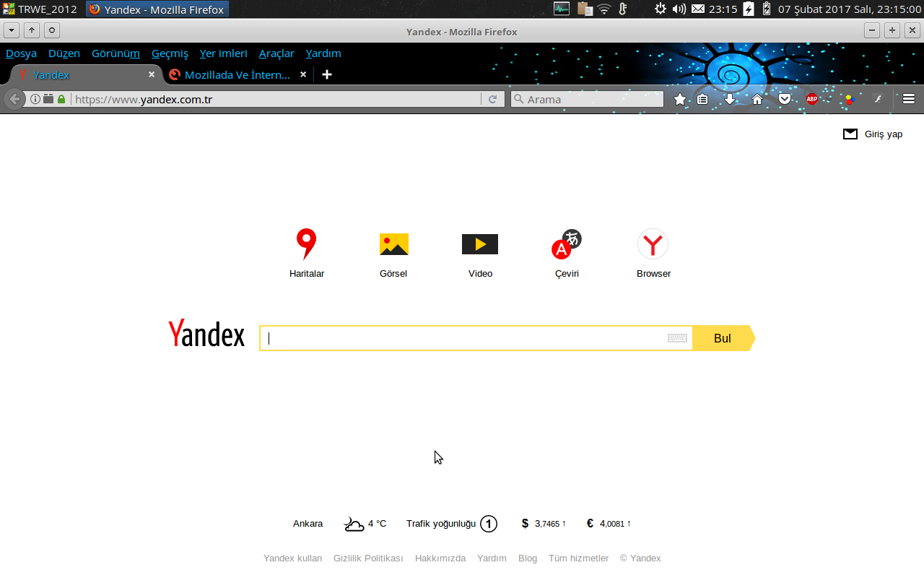Click the volume speaker tray icon

tap(679, 9)
